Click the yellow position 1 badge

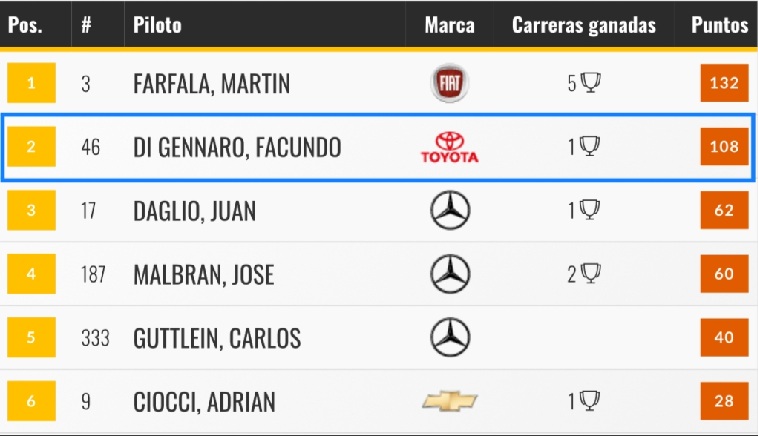(31, 83)
